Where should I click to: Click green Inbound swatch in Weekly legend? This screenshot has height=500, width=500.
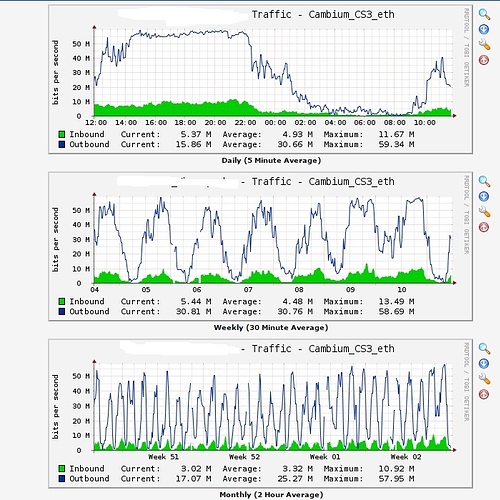62,301
